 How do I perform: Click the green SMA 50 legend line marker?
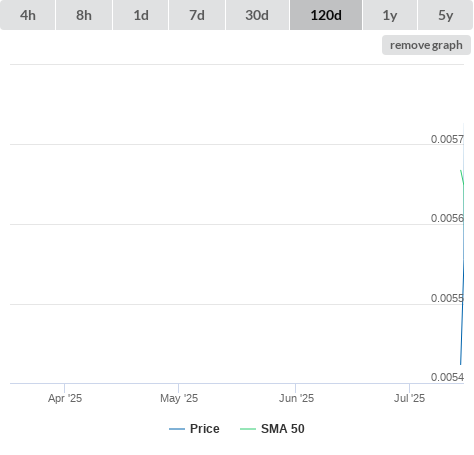[248, 429]
